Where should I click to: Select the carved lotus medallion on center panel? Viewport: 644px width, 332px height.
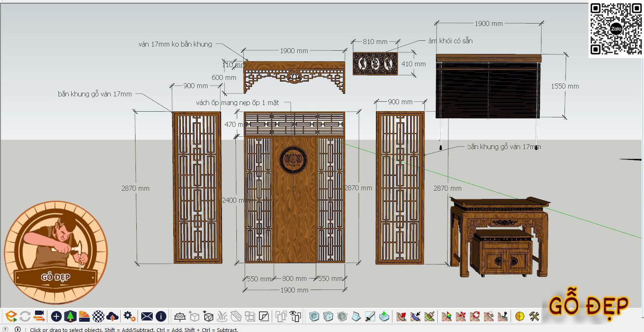(x=293, y=160)
